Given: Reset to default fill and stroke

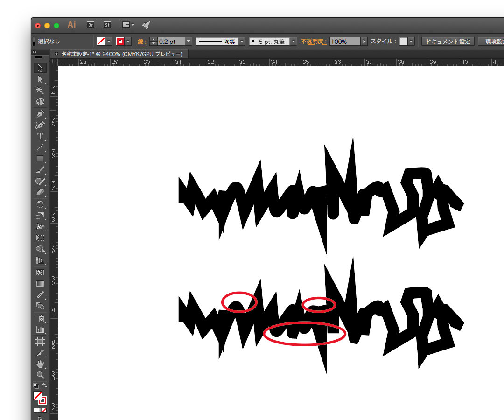Looking at the screenshot, I should (35, 386).
